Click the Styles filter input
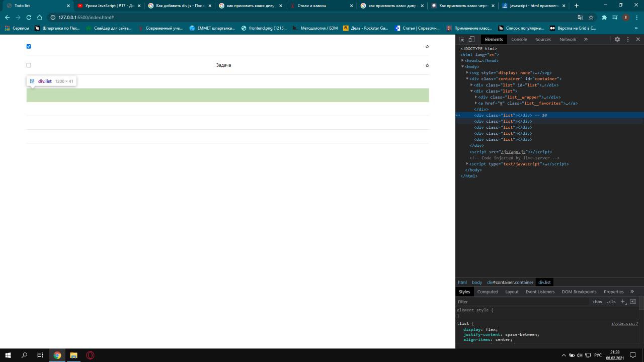Screen dimensions: 644x362 click(x=523, y=302)
